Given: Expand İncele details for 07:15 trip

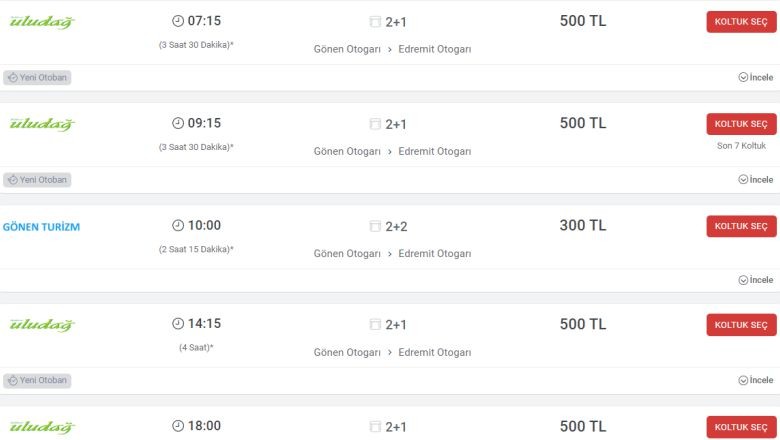Looking at the screenshot, I should pyautogui.click(x=756, y=77).
